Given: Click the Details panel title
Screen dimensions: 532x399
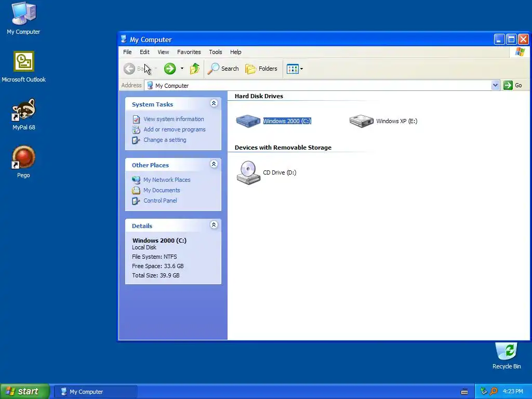Looking at the screenshot, I should pos(142,226).
